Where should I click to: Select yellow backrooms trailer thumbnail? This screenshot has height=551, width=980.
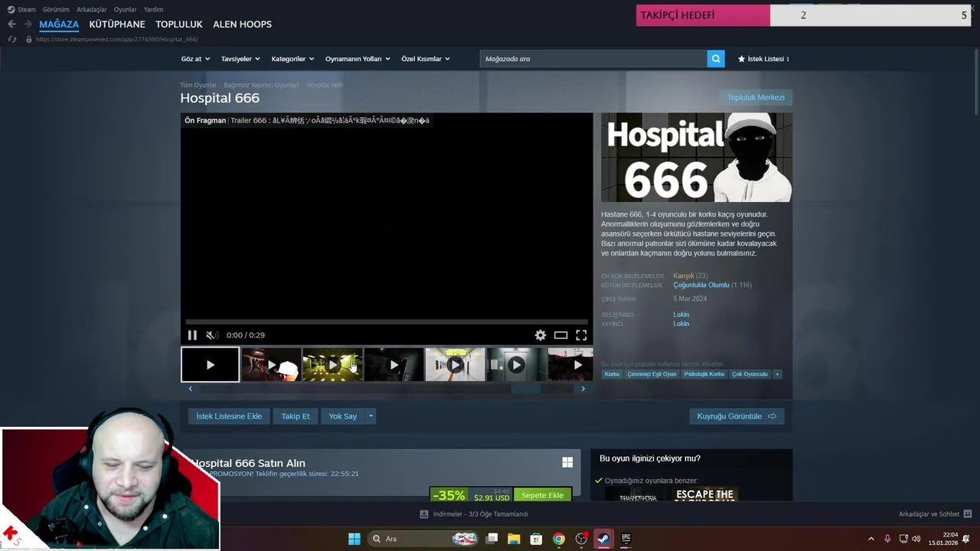click(x=332, y=365)
